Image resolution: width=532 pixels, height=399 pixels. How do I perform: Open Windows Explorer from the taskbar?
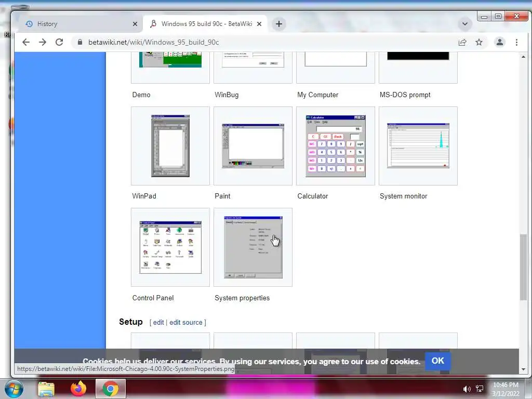(46, 389)
